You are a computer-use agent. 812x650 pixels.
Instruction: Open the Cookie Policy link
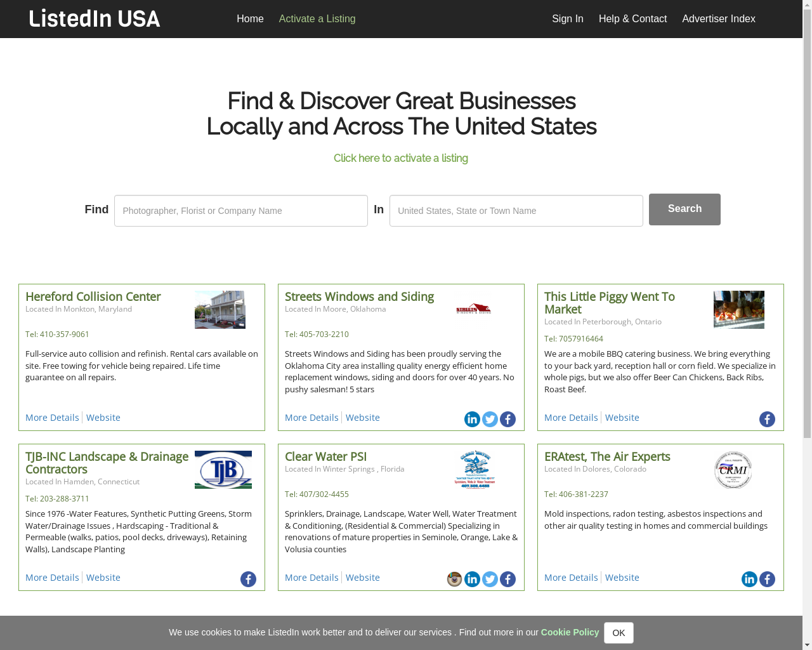[570, 632]
